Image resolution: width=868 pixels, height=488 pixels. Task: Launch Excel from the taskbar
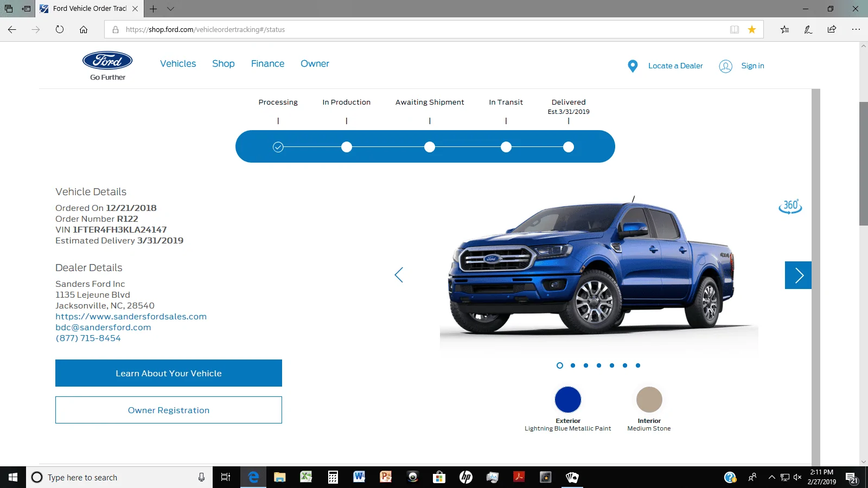coord(307,477)
